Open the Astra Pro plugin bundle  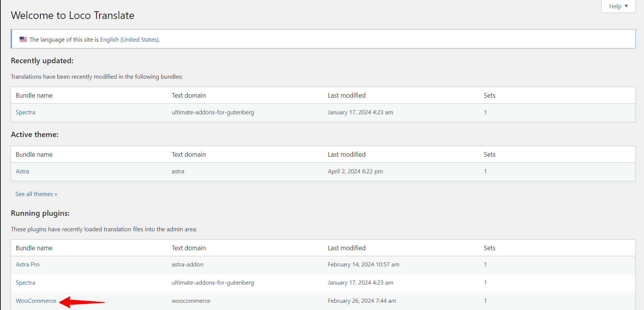click(x=28, y=265)
